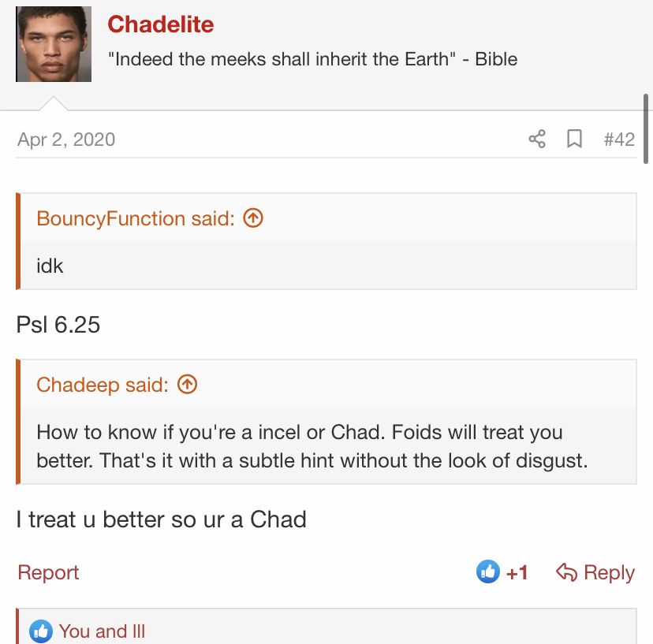The width and height of the screenshot is (653, 644).
Task: Click the thumbs-up icon beside 'You and III'
Action: click(x=41, y=631)
